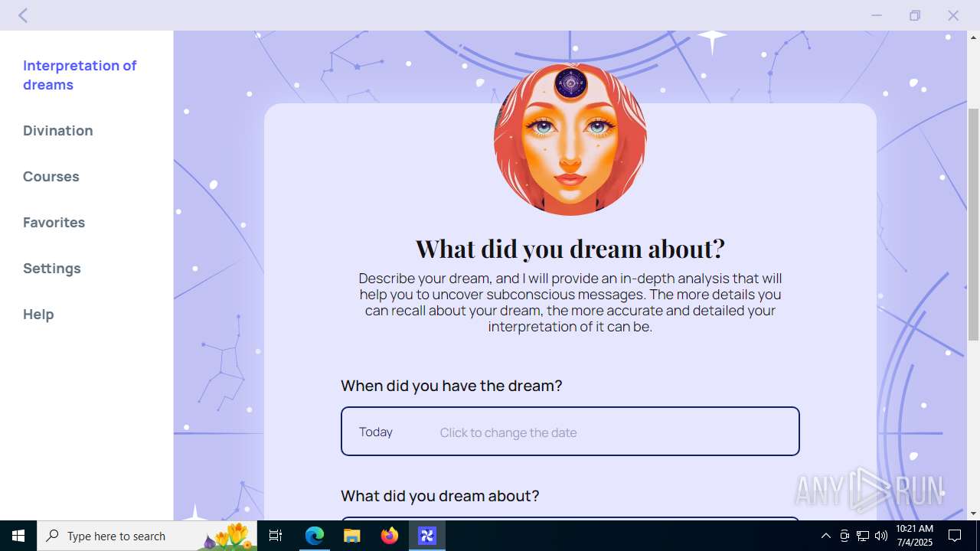Click the 'What did you dream about?' heading

tap(570, 248)
